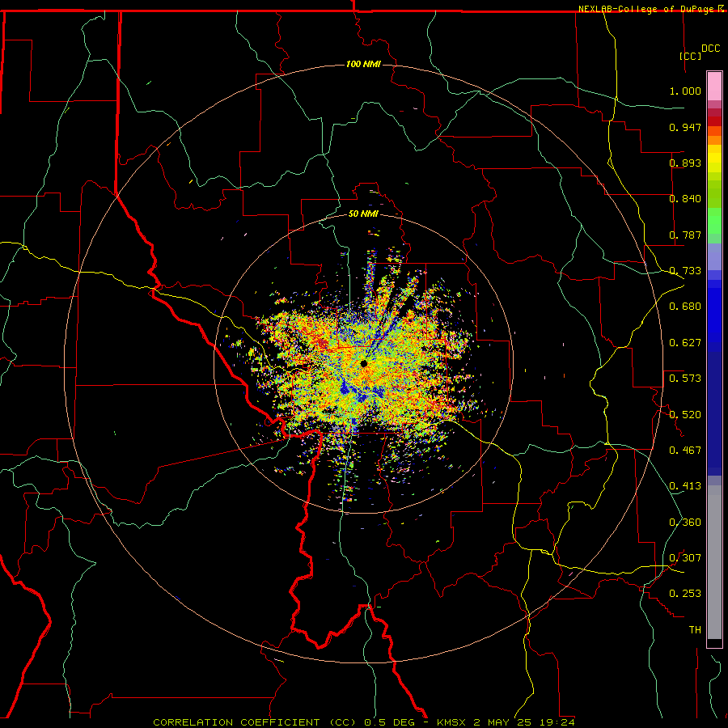The width and height of the screenshot is (728, 728).
Task: Click the [CC] units label
Action: (691, 56)
